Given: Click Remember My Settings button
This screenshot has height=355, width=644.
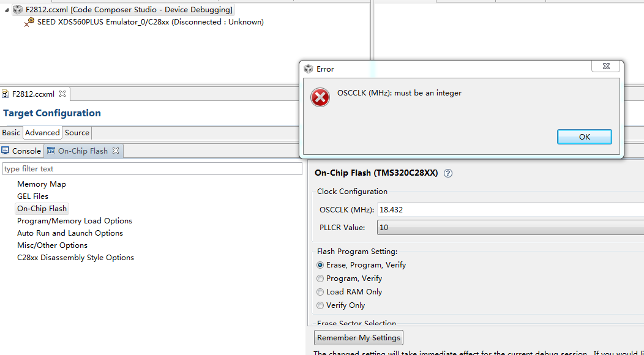Looking at the screenshot, I should 359,338.
